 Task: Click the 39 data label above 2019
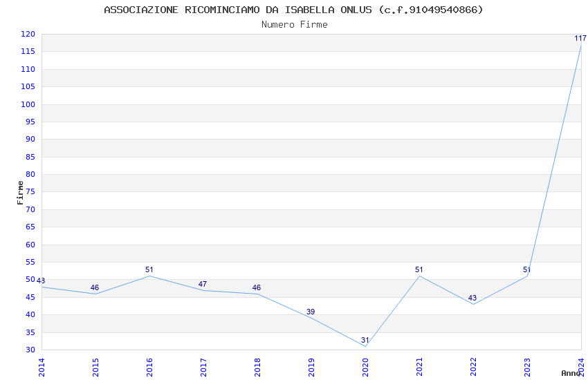click(311, 312)
